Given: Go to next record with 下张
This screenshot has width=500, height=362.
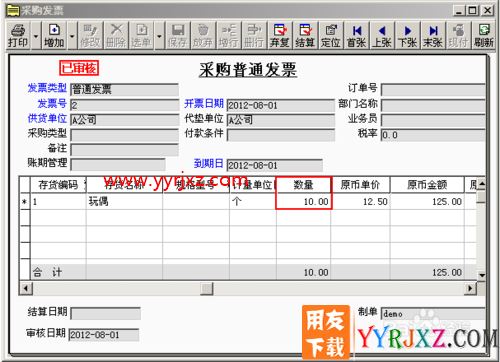Looking at the screenshot, I should click(408, 35).
